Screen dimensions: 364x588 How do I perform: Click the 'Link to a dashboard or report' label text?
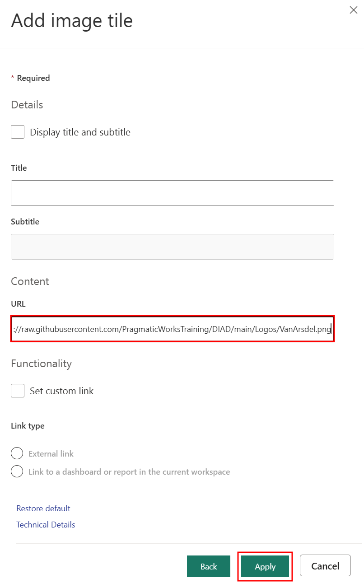(129, 471)
